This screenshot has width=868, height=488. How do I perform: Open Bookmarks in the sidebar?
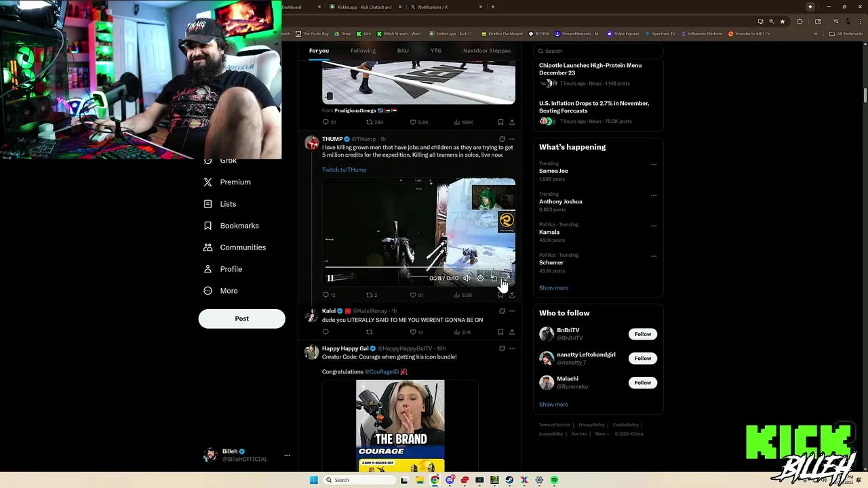click(231, 226)
